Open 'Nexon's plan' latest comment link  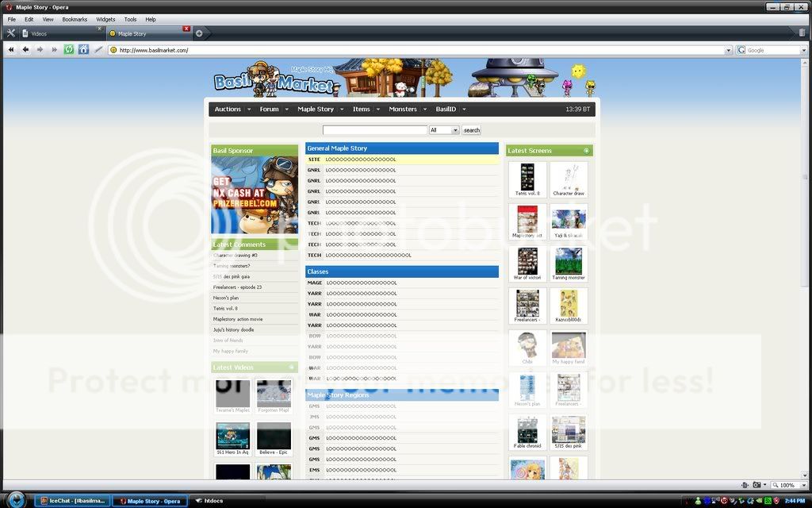coord(226,298)
